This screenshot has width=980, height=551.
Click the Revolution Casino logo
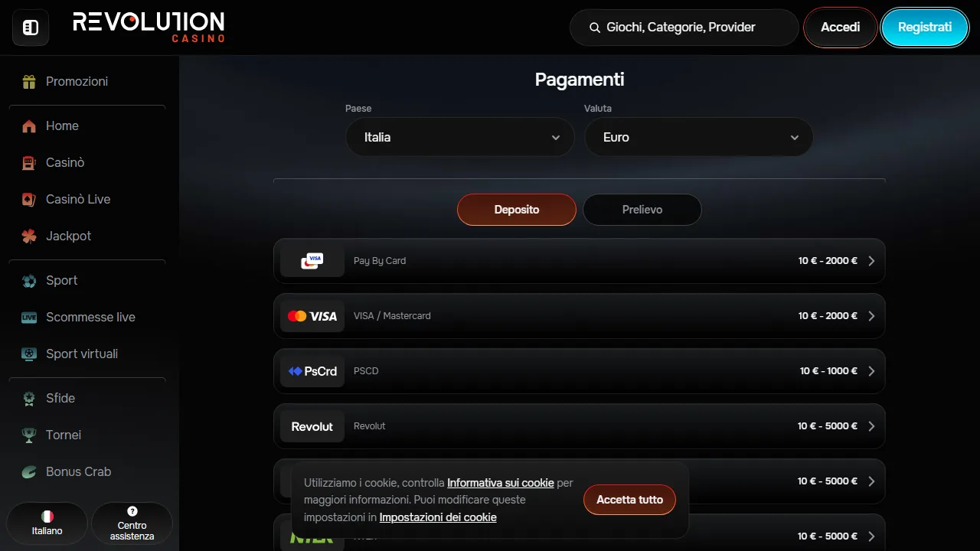[x=149, y=27]
